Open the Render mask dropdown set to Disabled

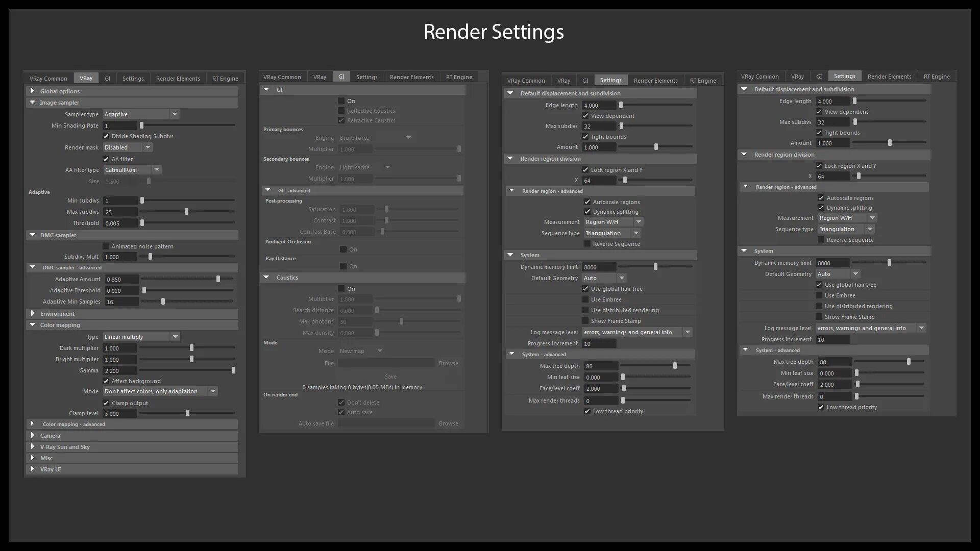148,147
